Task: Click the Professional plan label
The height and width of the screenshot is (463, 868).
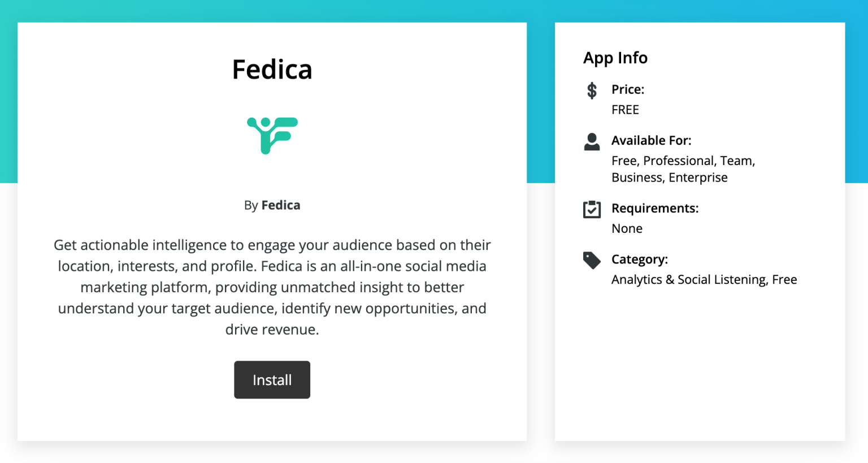Action: pyautogui.click(x=680, y=161)
